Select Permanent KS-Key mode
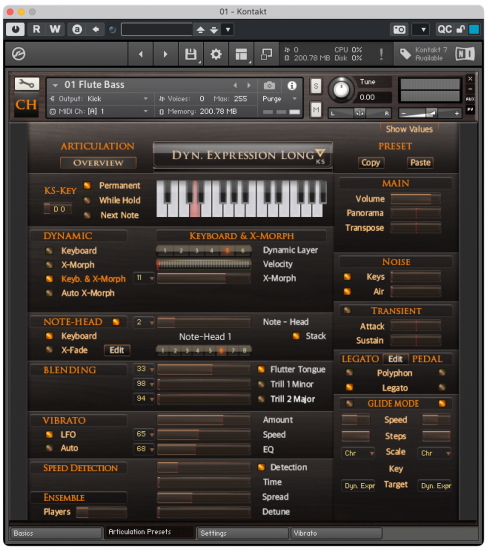Viewport: 488px width, 550px height. point(87,185)
